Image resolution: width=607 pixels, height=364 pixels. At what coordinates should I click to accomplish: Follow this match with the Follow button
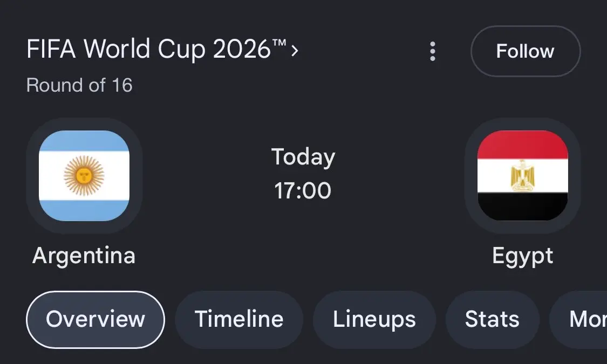526,51
